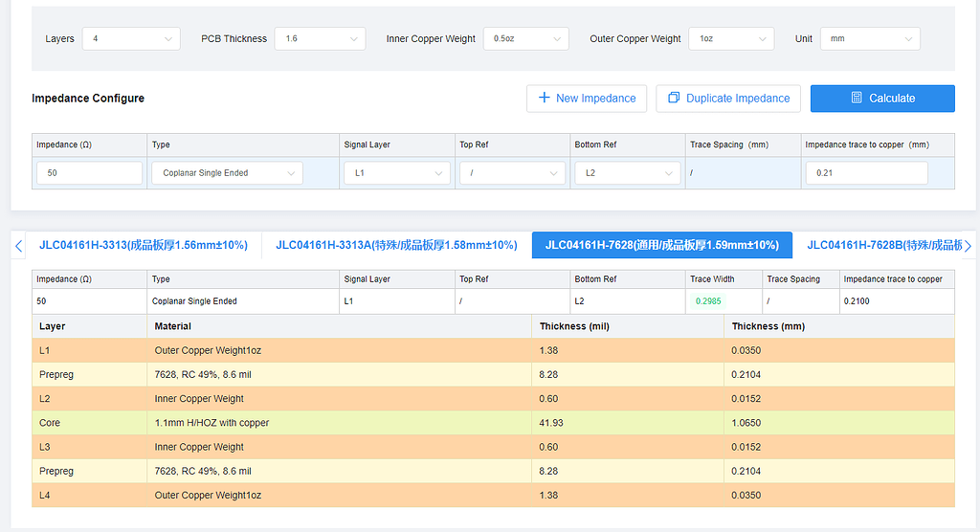Expand the Outer Copper Weight dropdown
This screenshot has width=980, height=532.
(732, 39)
